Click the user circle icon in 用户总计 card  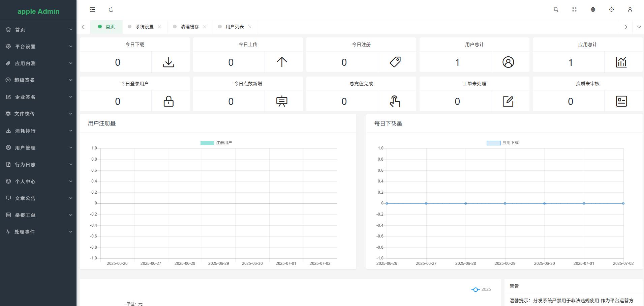508,62
